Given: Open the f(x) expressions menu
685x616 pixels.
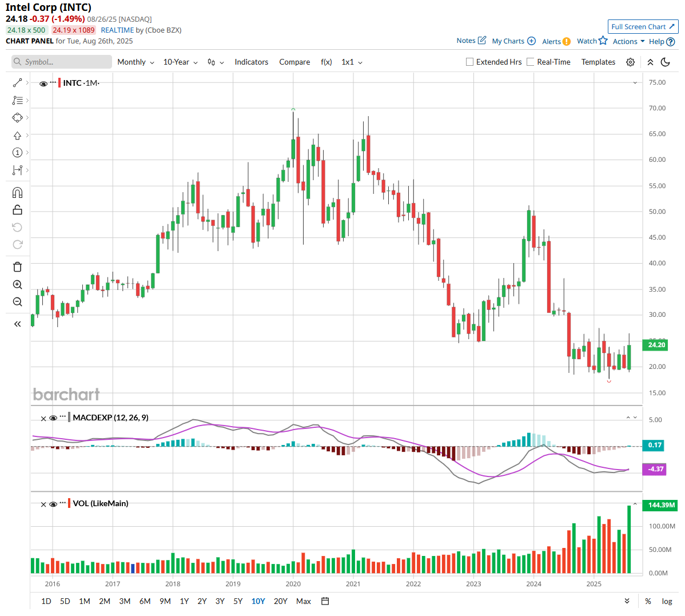Looking at the screenshot, I should click(x=326, y=62).
